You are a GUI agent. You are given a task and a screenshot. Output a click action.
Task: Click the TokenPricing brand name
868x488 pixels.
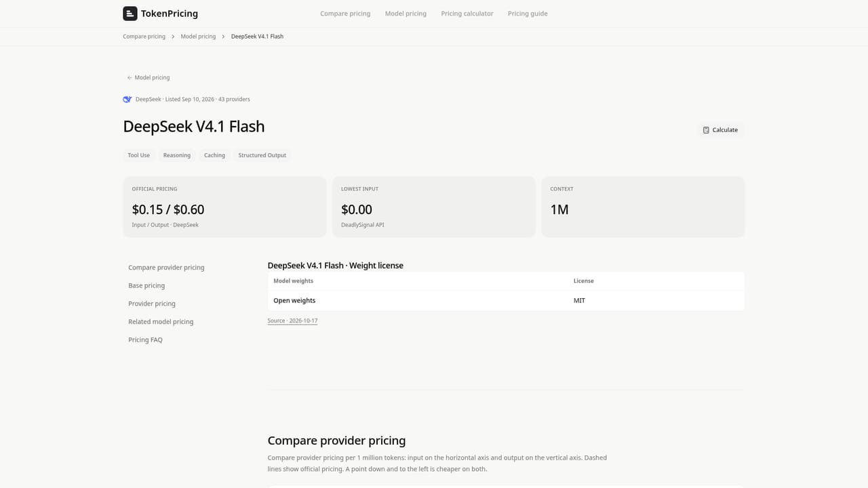tap(170, 14)
